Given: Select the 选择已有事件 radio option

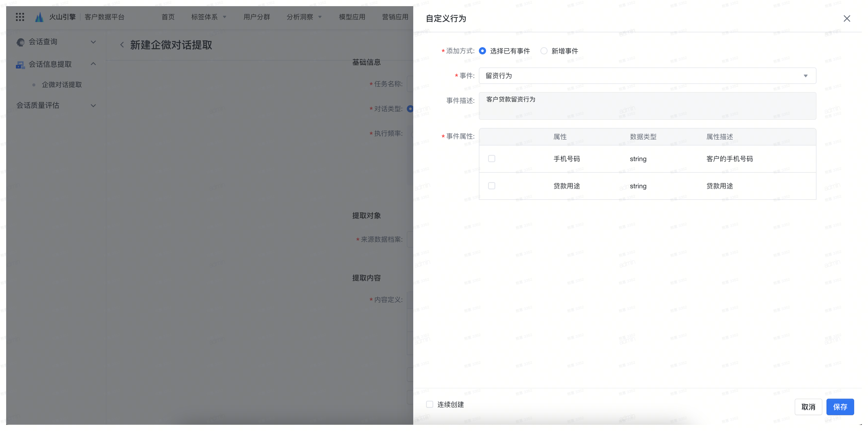Looking at the screenshot, I should (x=483, y=51).
